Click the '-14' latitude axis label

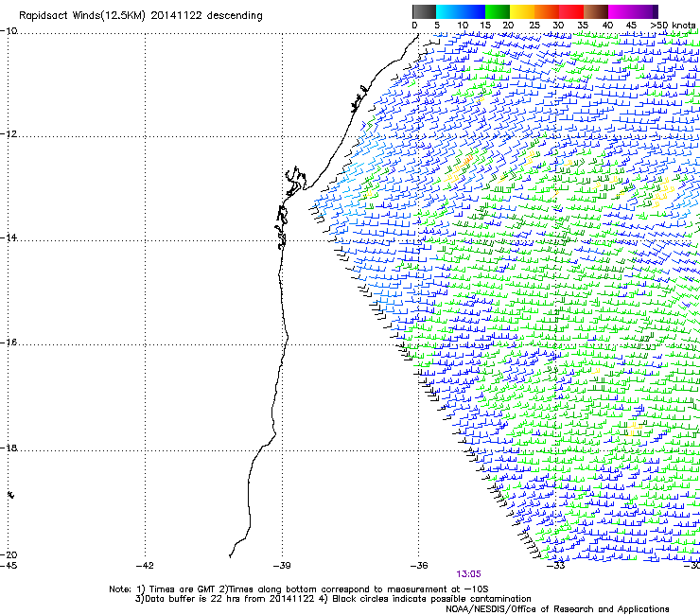pos(9,237)
